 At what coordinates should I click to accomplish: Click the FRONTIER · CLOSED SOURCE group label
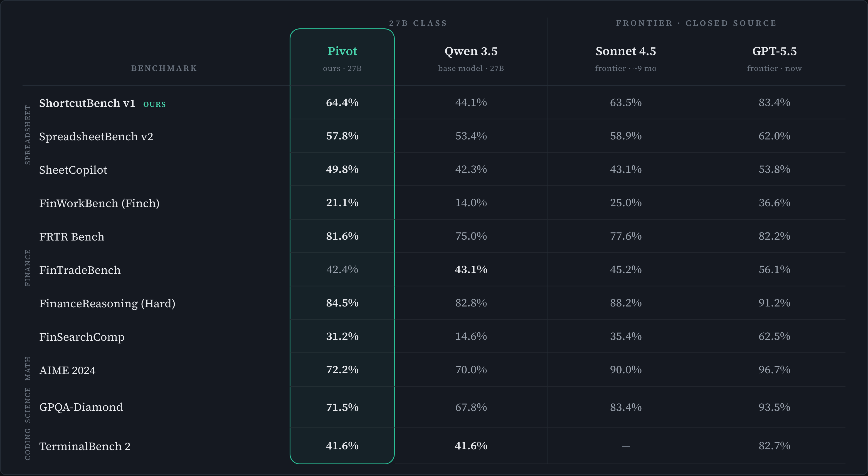696,23
